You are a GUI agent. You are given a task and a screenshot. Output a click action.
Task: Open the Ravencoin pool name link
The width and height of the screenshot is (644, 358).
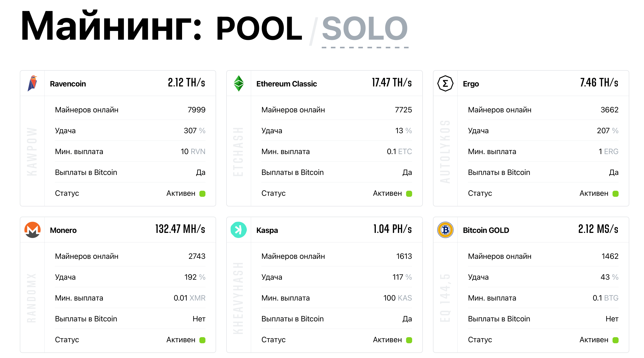coord(68,84)
